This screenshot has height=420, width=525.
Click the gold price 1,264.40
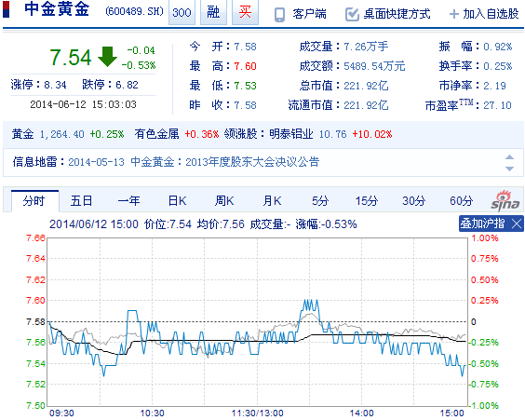pos(62,134)
